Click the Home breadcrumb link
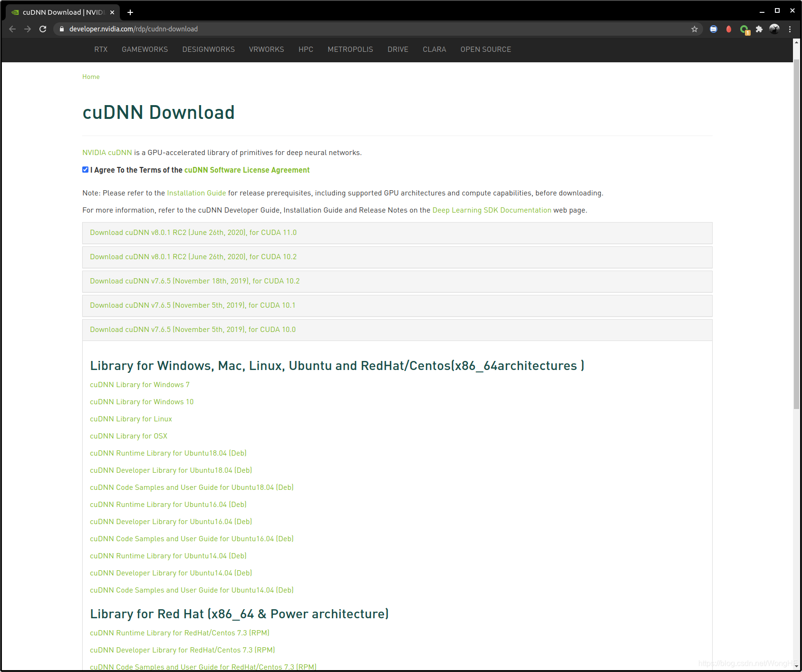Image resolution: width=802 pixels, height=672 pixels. pos(91,77)
